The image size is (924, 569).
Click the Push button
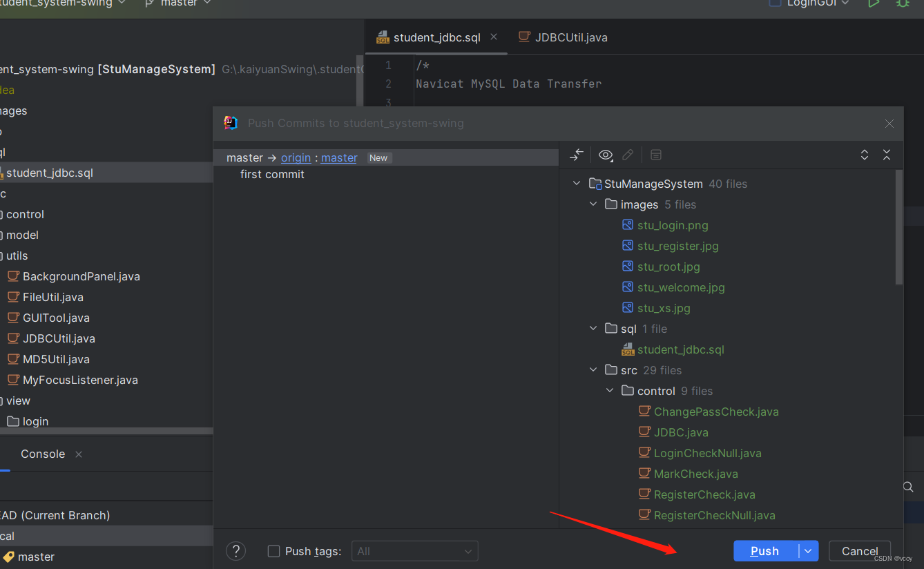click(766, 551)
